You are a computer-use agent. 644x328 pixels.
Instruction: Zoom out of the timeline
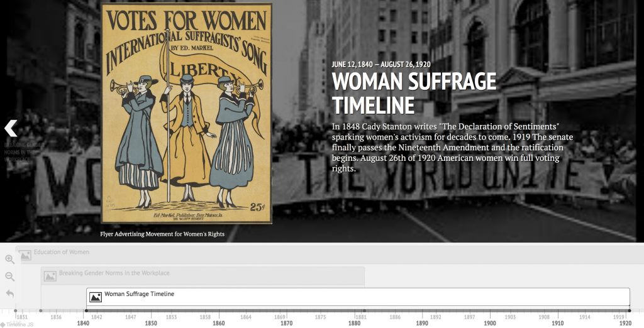pos(10,276)
